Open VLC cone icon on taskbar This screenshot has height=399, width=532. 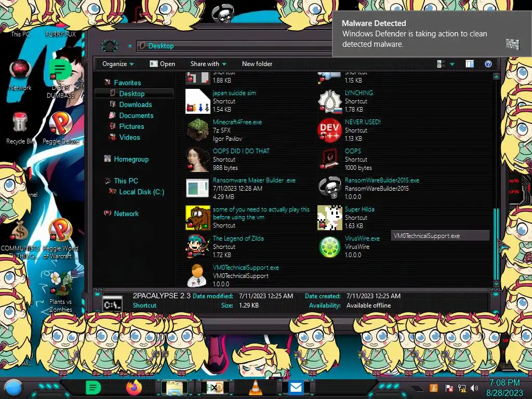click(x=256, y=388)
